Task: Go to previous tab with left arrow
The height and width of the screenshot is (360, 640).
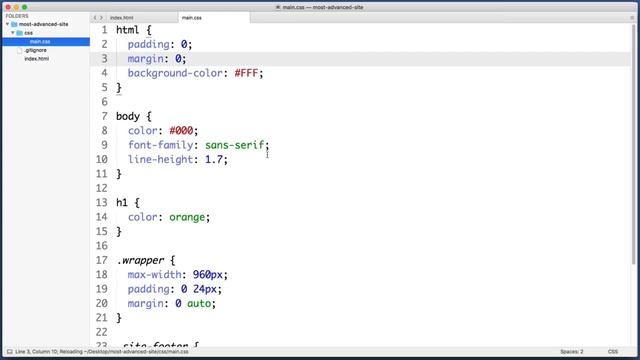Action: [95, 18]
